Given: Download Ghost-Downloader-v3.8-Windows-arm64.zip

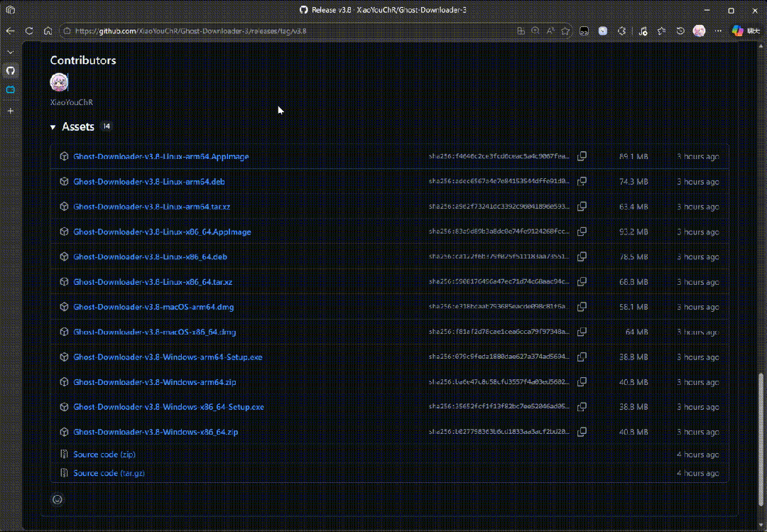Looking at the screenshot, I should pyautogui.click(x=155, y=382).
